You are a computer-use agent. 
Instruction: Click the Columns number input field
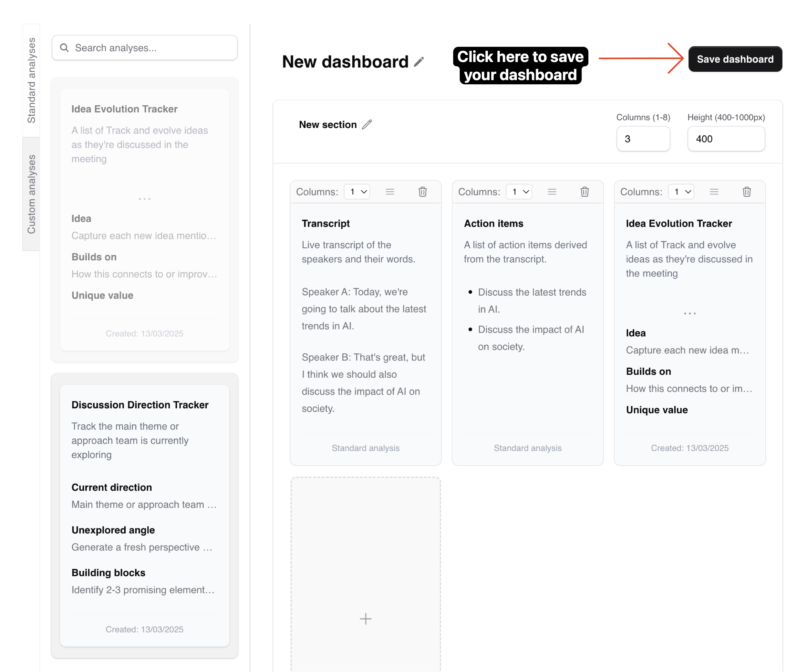tap(642, 139)
